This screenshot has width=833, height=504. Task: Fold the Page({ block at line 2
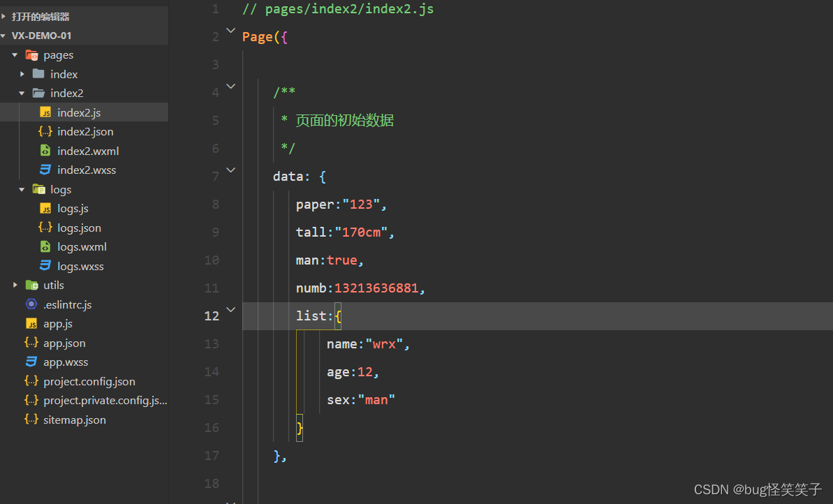tap(230, 30)
